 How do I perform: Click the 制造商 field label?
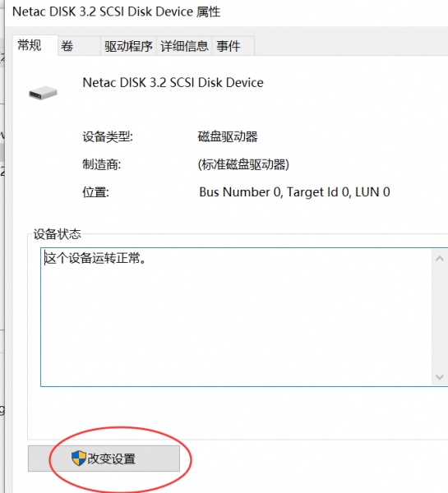[x=102, y=164]
